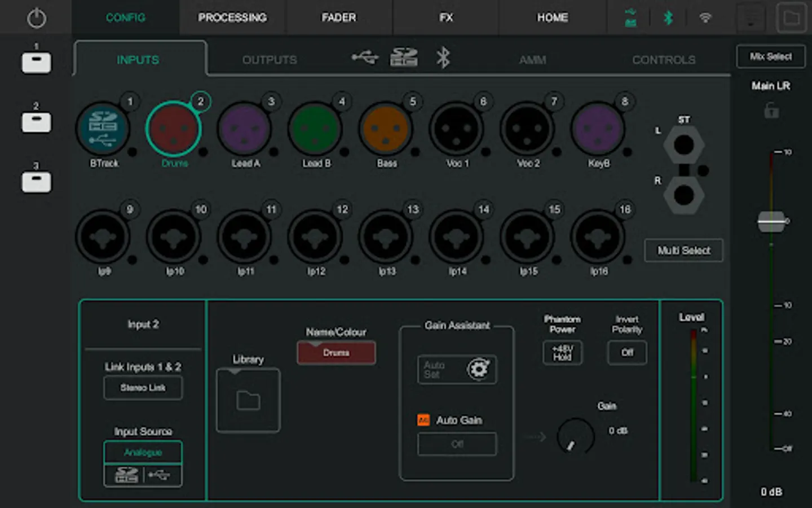
Task: Open the Drums Name/Colour dropdown
Action: 336,353
